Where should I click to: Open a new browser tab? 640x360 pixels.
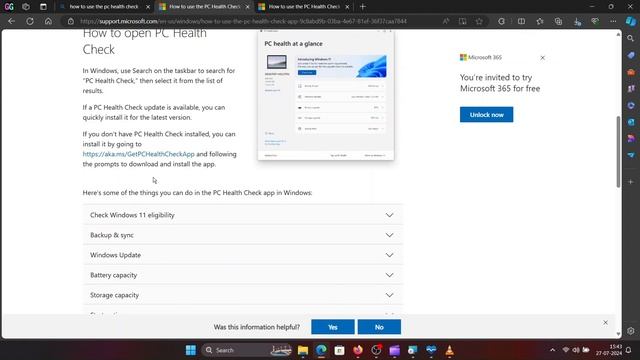tap(362, 7)
